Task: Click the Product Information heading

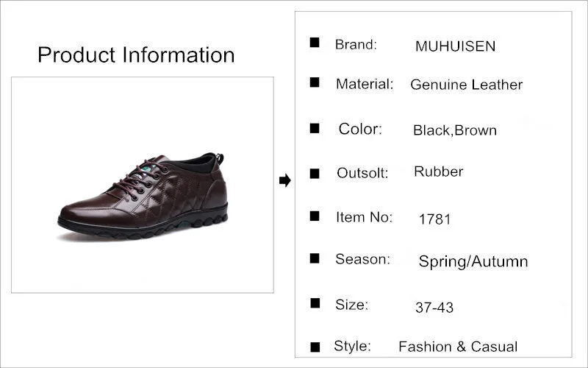Action: click(x=136, y=54)
